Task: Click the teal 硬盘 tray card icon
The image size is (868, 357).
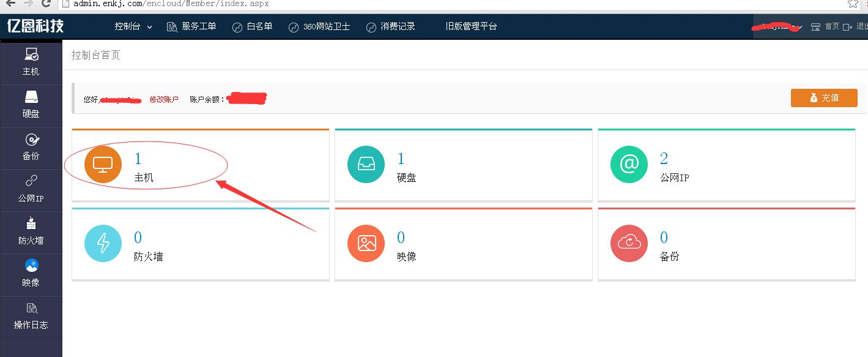Action: (366, 165)
